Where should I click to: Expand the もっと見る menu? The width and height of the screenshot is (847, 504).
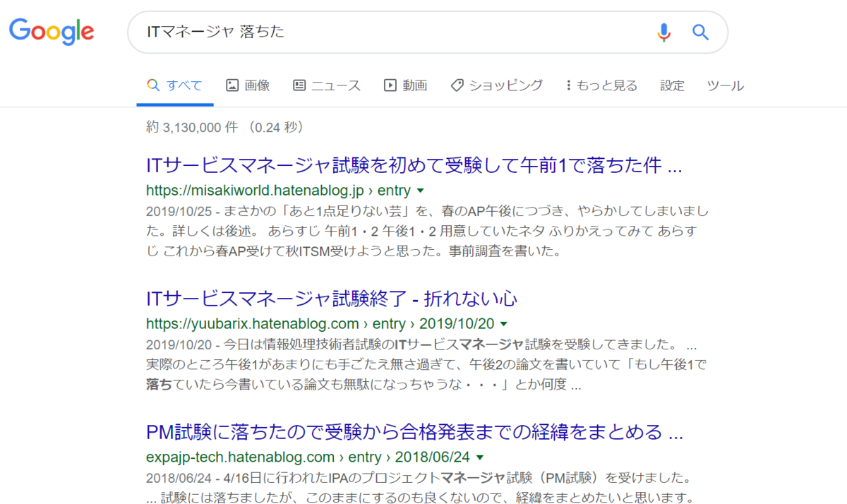click(x=601, y=85)
